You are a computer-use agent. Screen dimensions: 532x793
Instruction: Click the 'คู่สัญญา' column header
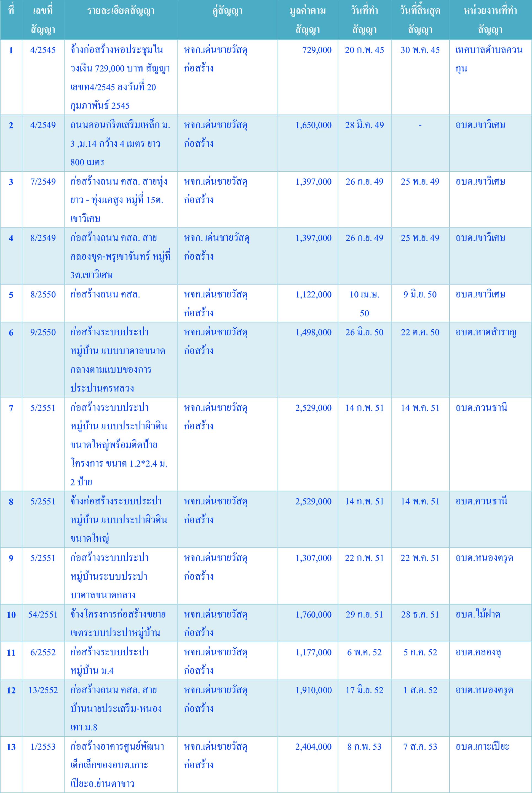(x=227, y=11)
